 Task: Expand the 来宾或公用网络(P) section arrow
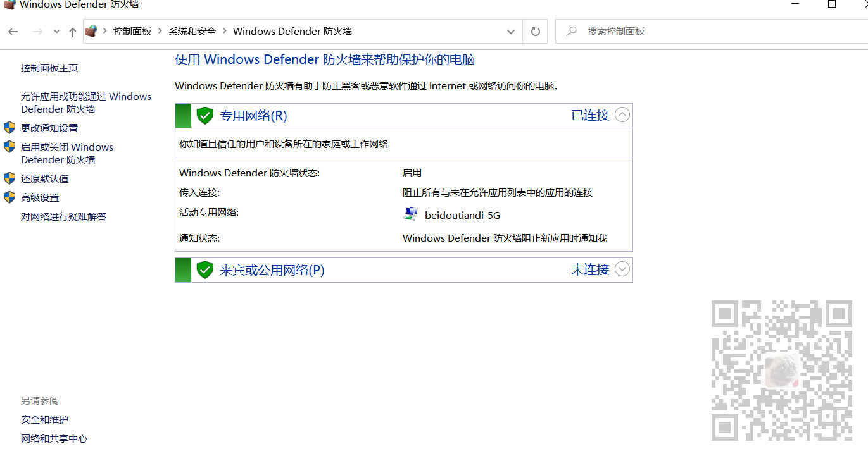(622, 269)
